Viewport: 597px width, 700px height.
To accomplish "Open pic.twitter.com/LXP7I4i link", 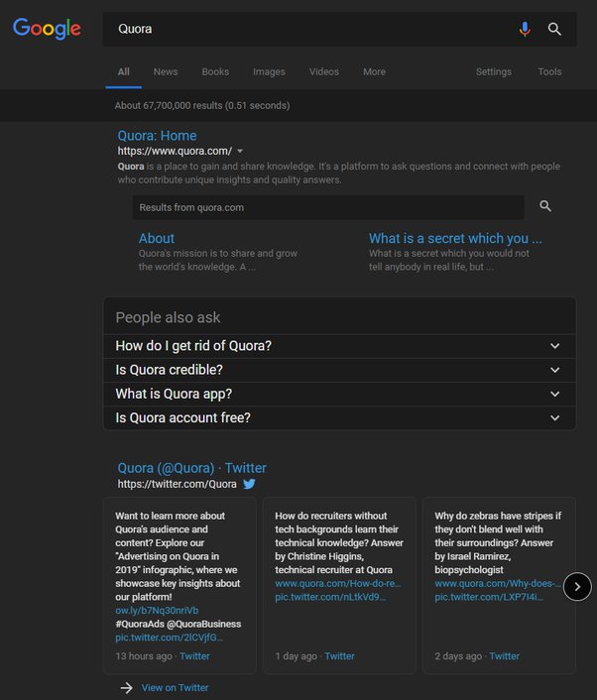I will tap(489, 597).
